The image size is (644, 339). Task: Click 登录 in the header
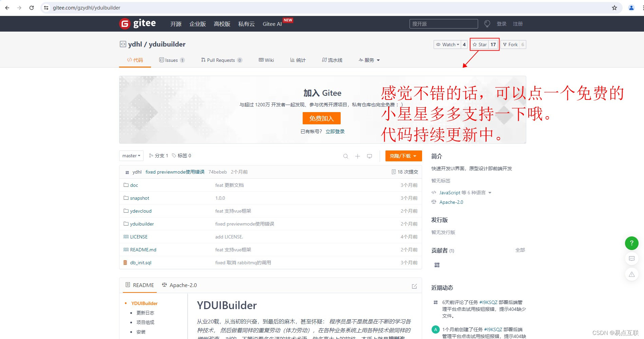click(x=501, y=24)
